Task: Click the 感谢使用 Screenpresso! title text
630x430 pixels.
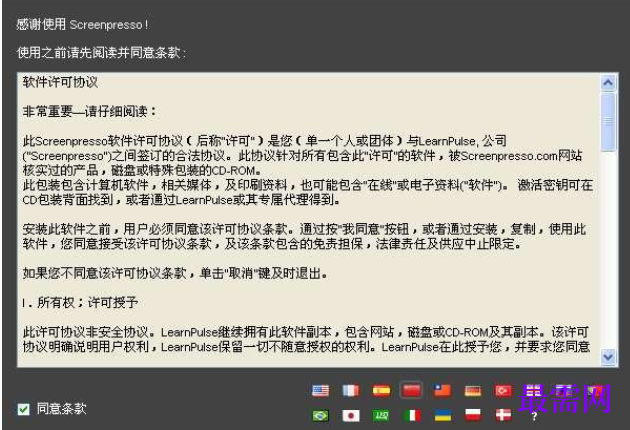Action: pyautogui.click(x=82, y=25)
